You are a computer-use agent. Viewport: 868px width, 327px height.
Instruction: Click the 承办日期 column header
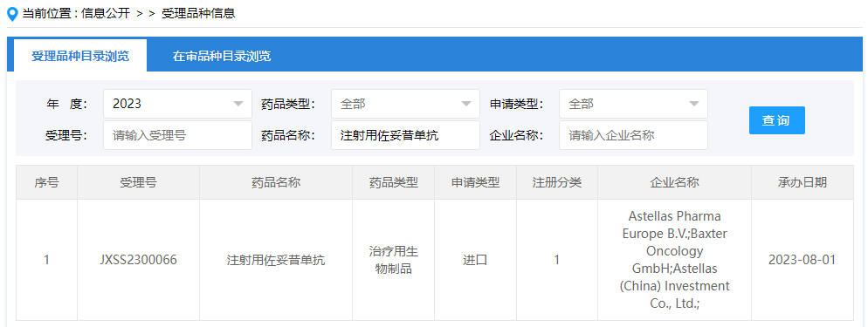(x=803, y=183)
